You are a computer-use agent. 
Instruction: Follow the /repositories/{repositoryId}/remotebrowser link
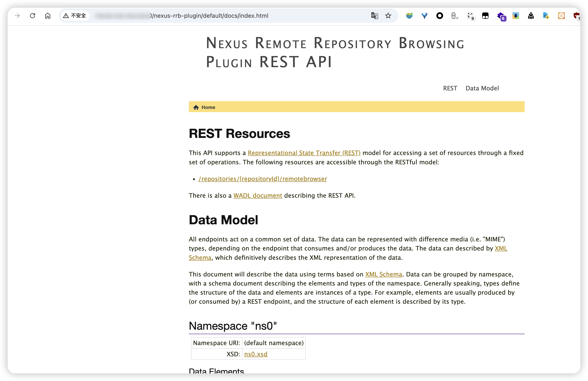click(x=262, y=179)
